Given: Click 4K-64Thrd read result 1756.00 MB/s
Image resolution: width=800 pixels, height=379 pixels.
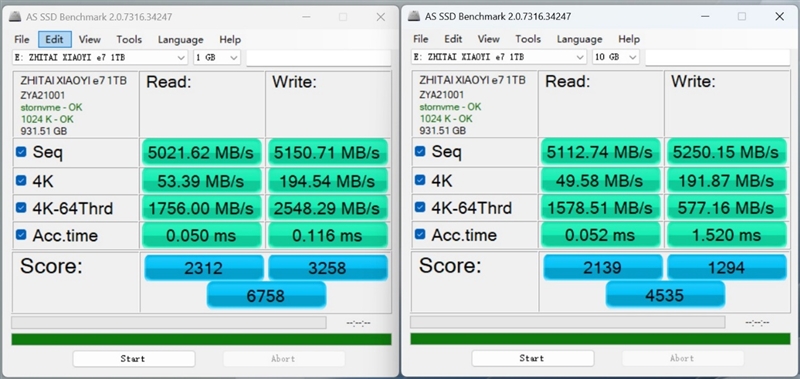Looking at the screenshot, I should click(x=202, y=208).
